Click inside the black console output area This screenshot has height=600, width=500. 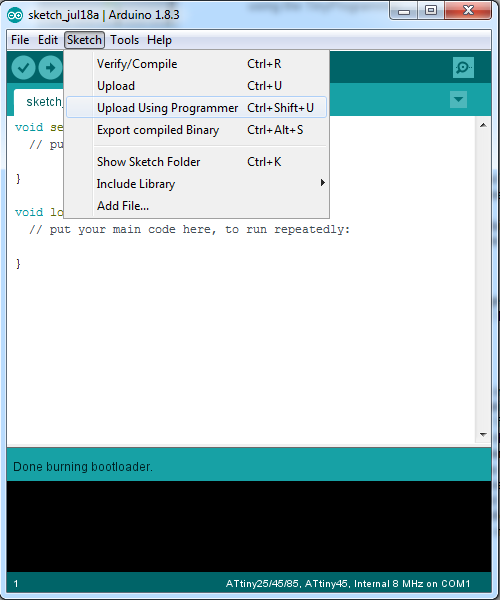tap(249, 526)
